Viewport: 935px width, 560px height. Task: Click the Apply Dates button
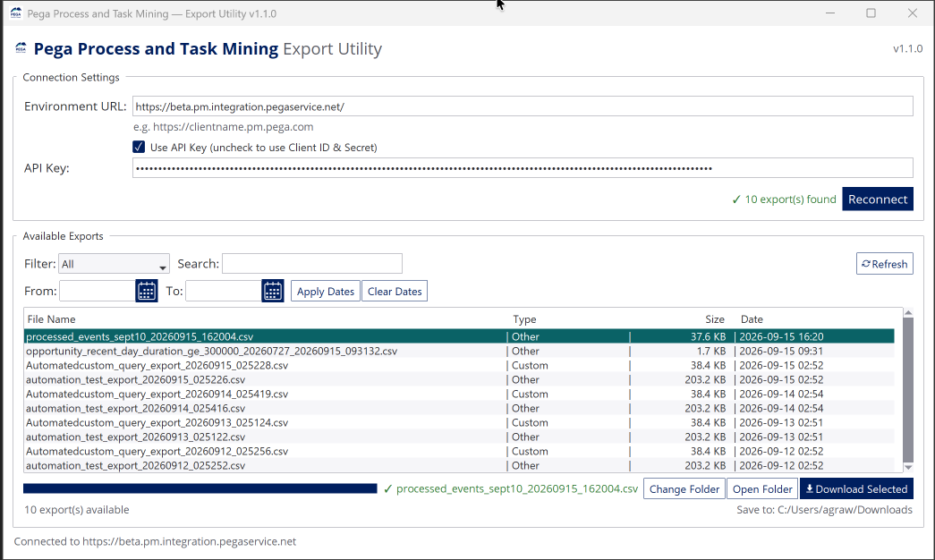[326, 291]
